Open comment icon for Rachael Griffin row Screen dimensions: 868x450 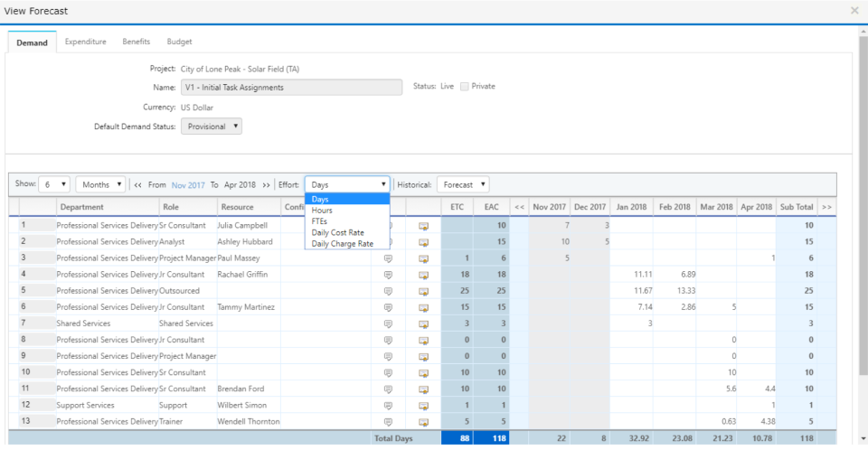click(x=388, y=275)
